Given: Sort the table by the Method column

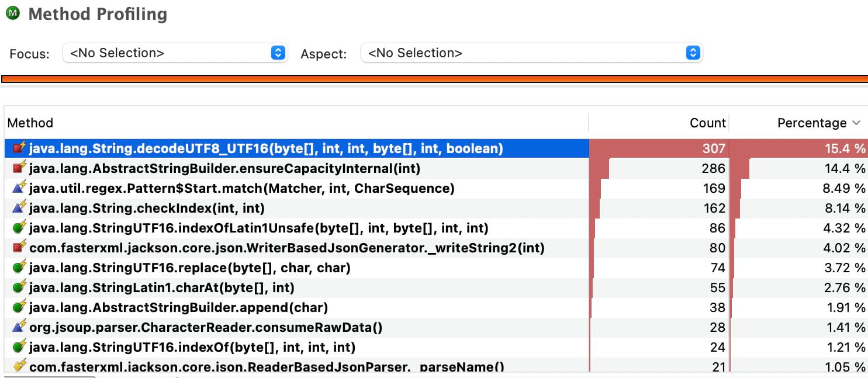Looking at the screenshot, I should point(30,123).
